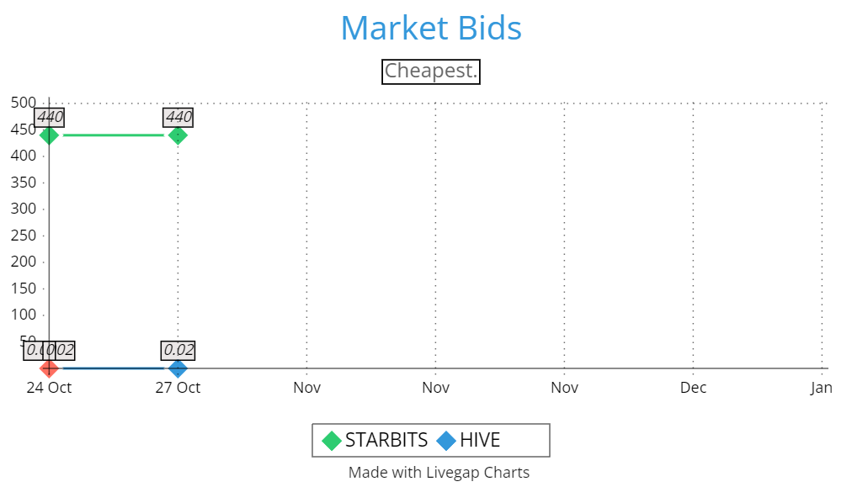Click the 440 data label above 27 Oct
The image size is (868, 487).
[178, 117]
